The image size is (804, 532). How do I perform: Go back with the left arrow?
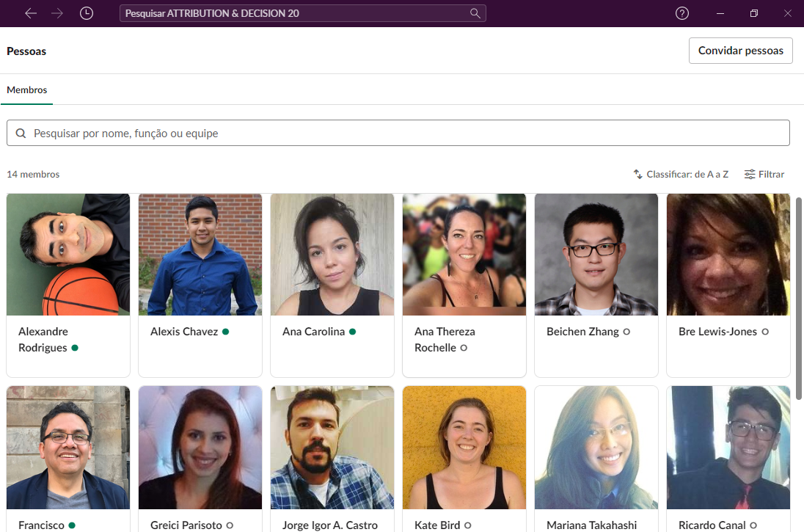click(31, 13)
